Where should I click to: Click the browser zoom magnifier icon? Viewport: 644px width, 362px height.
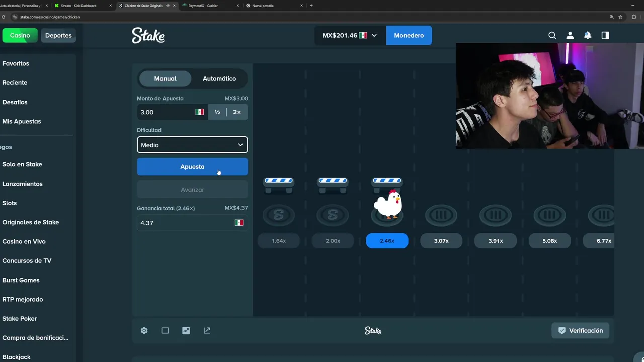tap(611, 17)
